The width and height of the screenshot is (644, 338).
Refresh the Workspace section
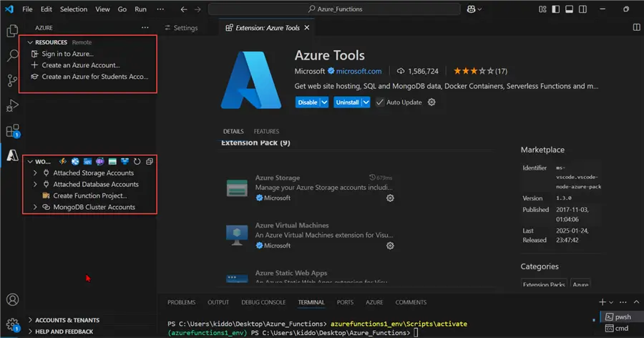[x=137, y=162]
